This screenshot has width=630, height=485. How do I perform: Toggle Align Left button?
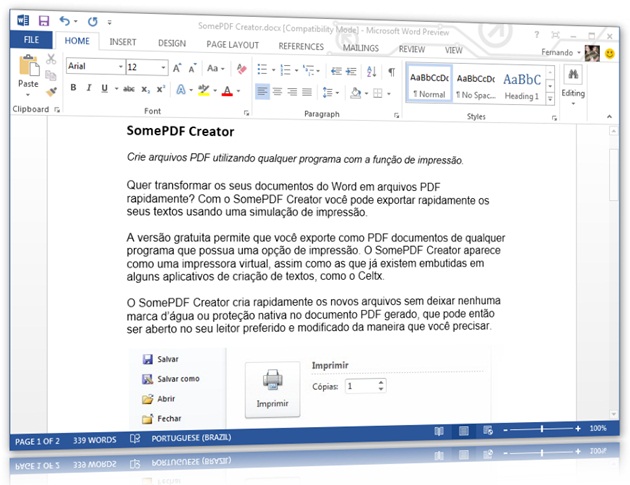pos(262,91)
